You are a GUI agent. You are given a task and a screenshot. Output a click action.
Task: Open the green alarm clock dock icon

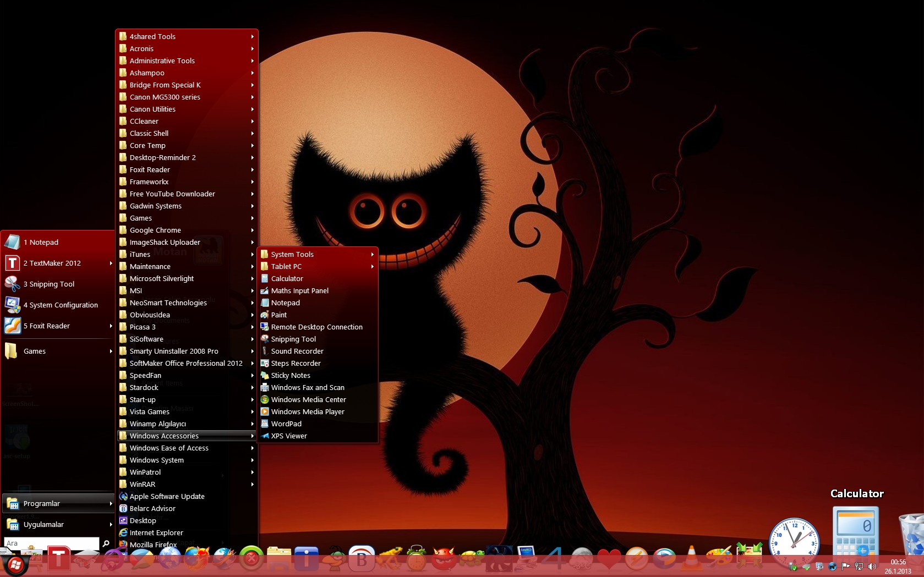[417, 559]
